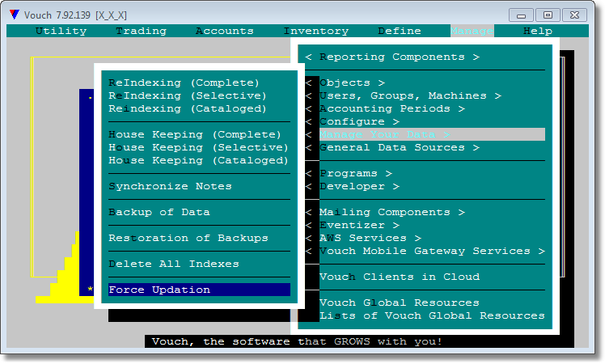Choose Vouch Clients in Cloud
605x364 pixels.
[x=400, y=277]
